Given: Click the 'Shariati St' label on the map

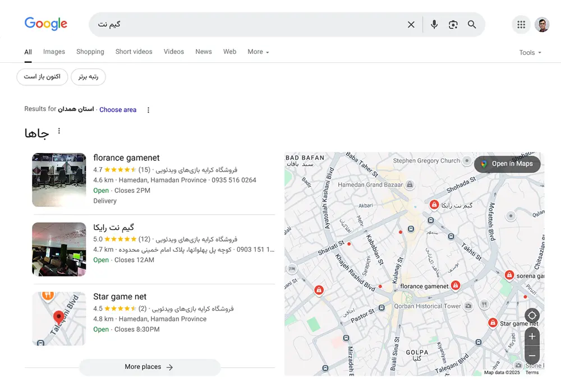Looking at the screenshot, I should click(x=331, y=247).
